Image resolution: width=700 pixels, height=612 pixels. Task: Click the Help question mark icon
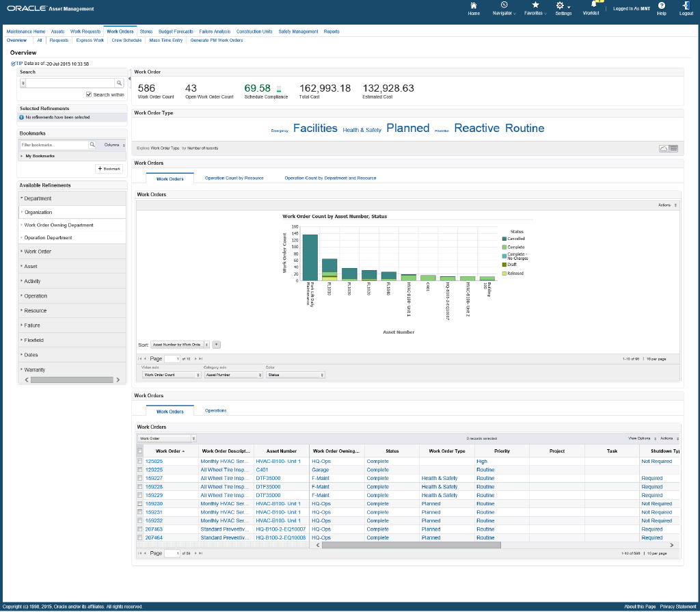661,5
